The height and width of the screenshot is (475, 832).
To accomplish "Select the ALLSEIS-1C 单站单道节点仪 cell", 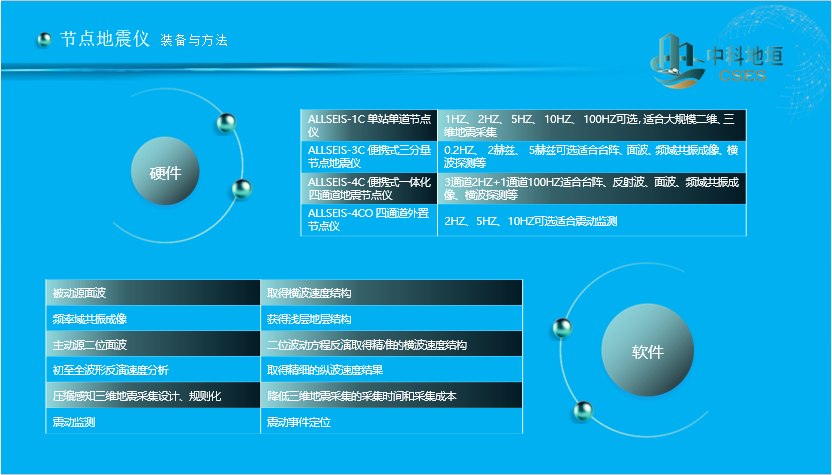I will (x=369, y=125).
